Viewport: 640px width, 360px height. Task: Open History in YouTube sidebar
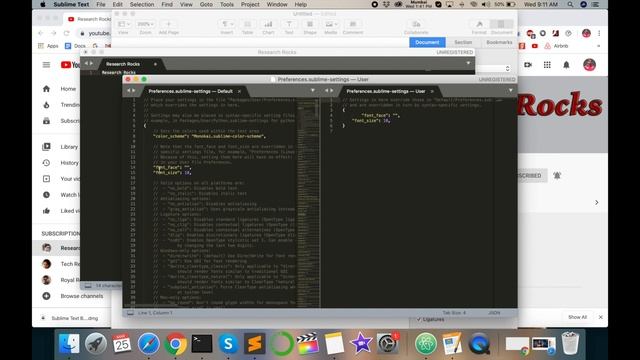(x=69, y=163)
